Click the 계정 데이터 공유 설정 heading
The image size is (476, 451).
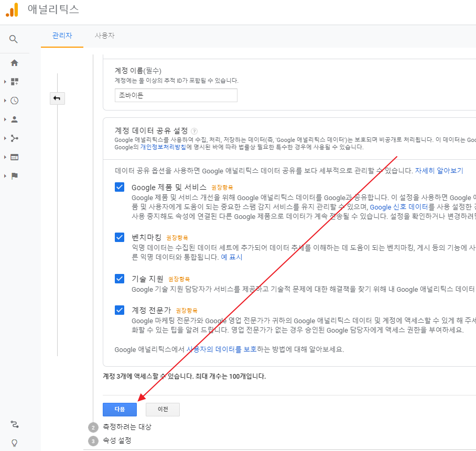151,131
